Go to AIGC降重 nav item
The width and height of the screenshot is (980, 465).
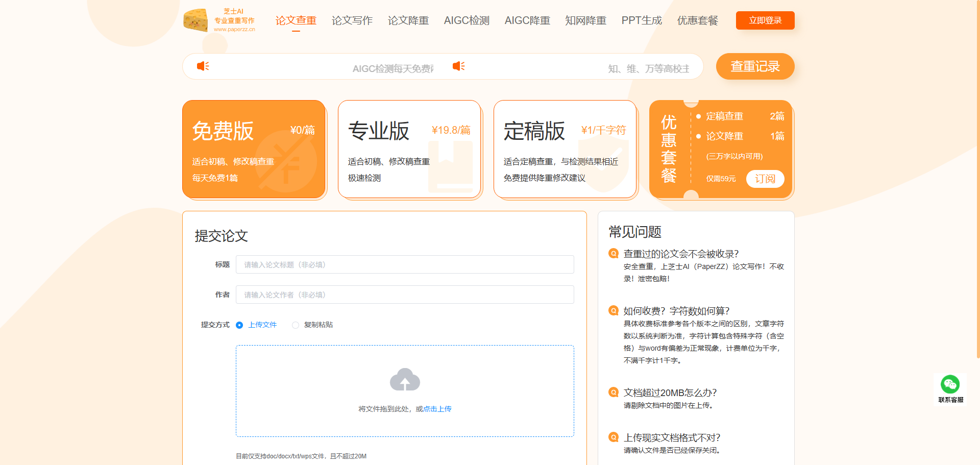click(527, 20)
